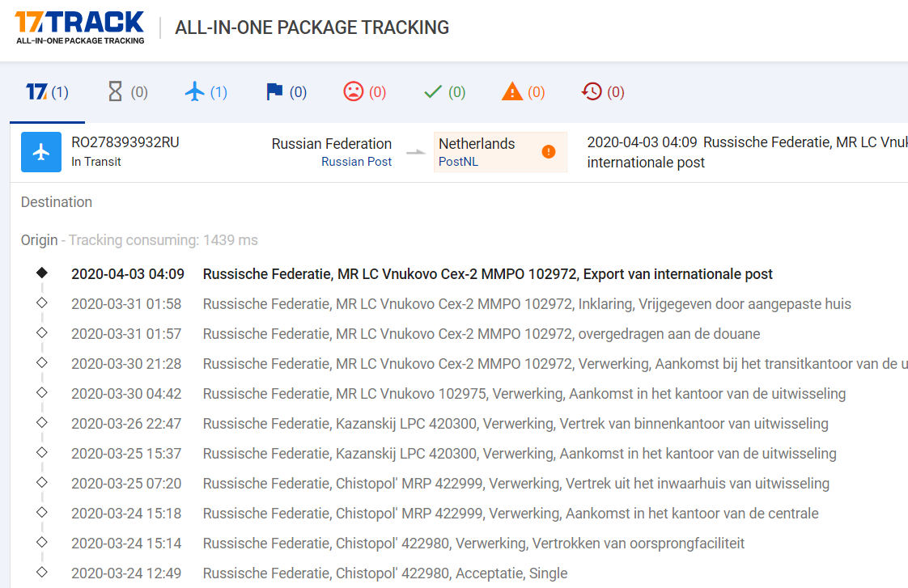Select the Chistopol' 422980, Acceptatie, Single event
Image resolution: width=908 pixels, height=588 pixels.
(x=385, y=573)
